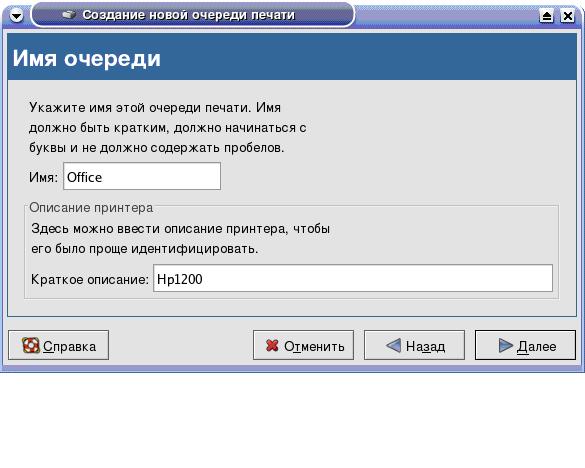Click the Краткое описание field with Hp1200
This screenshot has height=468, width=585.
pos(353,278)
